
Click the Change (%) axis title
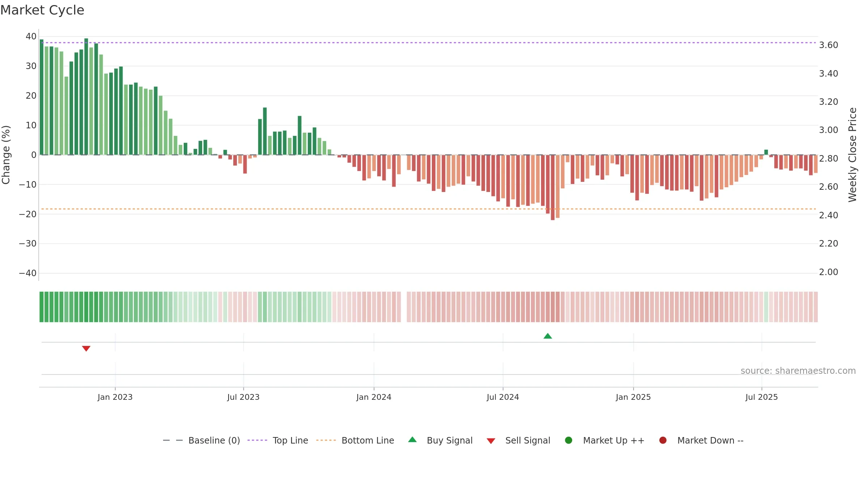pyautogui.click(x=6, y=155)
